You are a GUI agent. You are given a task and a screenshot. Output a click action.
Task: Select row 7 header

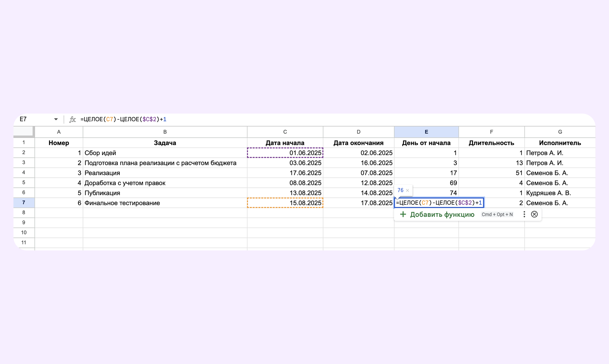click(x=24, y=203)
